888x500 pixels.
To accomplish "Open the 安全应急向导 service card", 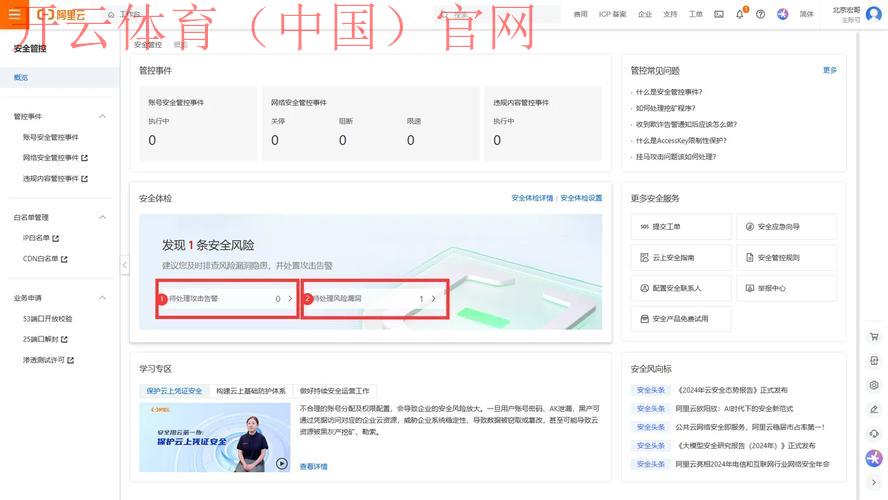I will [x=787, y=227].
